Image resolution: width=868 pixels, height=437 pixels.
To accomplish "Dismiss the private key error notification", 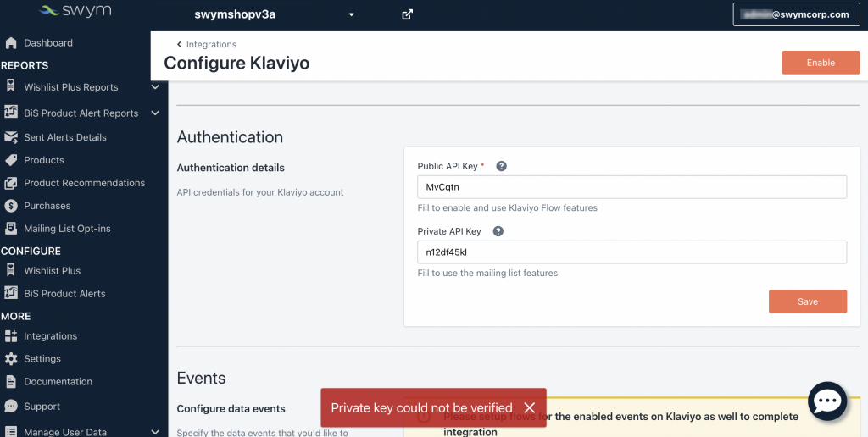I will [x=529, y=407].
